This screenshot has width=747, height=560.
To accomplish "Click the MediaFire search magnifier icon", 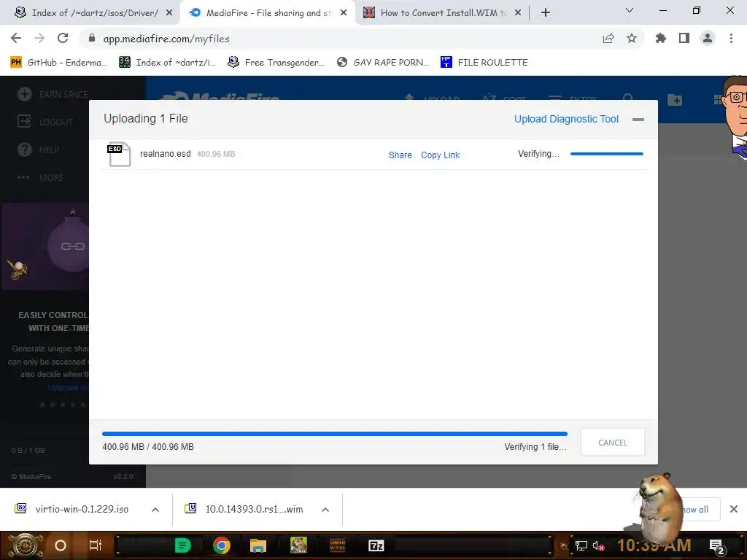I will tap(628, 98).
